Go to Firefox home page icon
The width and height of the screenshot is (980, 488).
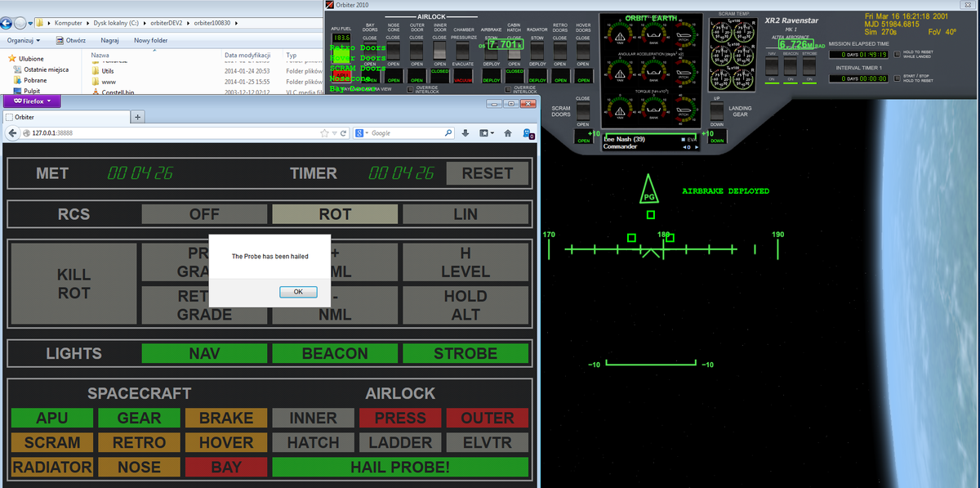[x=508, y=133]
